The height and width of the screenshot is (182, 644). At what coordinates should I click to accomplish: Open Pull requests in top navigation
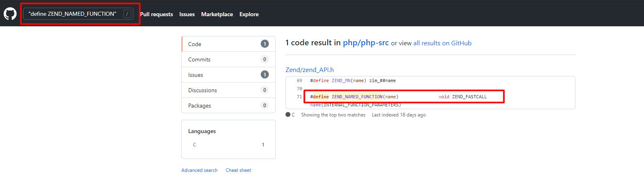[x=157, y=14]
